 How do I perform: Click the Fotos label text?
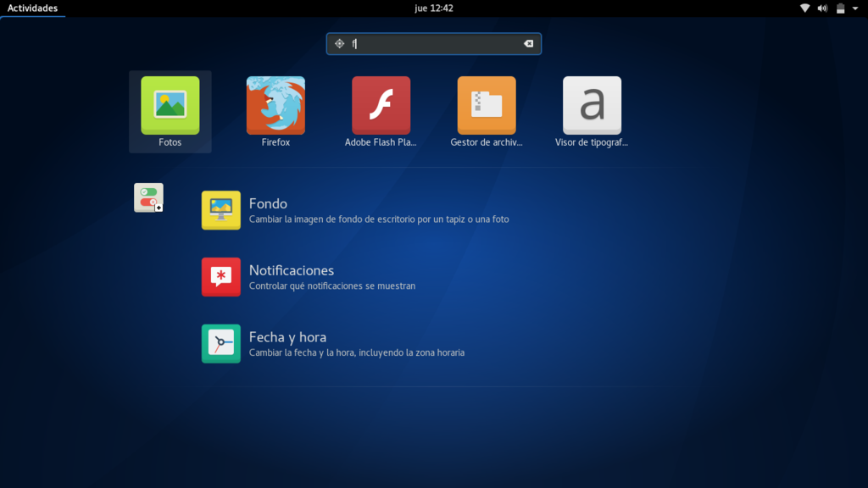[170, 142]
